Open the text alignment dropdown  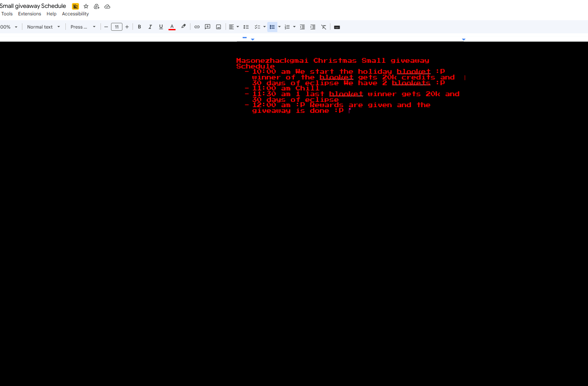click(x=234, y=27)
